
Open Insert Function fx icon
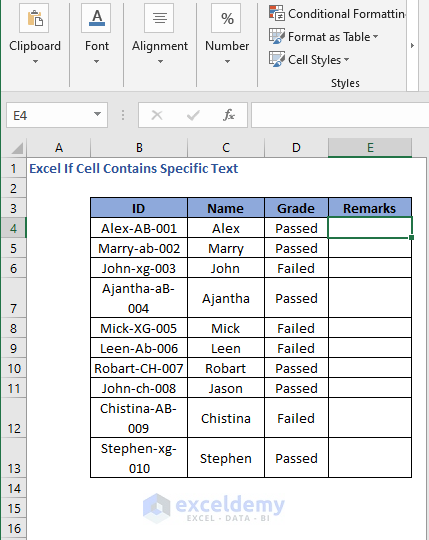[229, 115]
